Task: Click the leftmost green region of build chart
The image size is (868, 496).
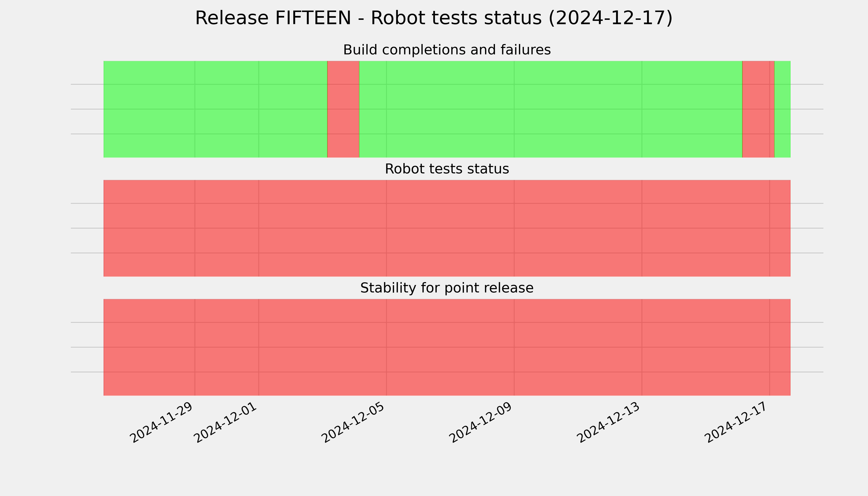Action: [215, 109]
